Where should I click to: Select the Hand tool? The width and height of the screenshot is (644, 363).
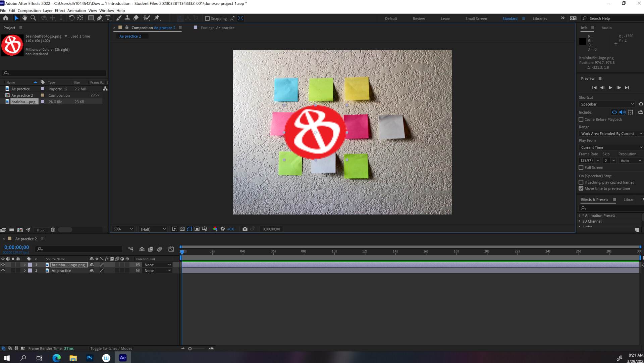point(24,18)
